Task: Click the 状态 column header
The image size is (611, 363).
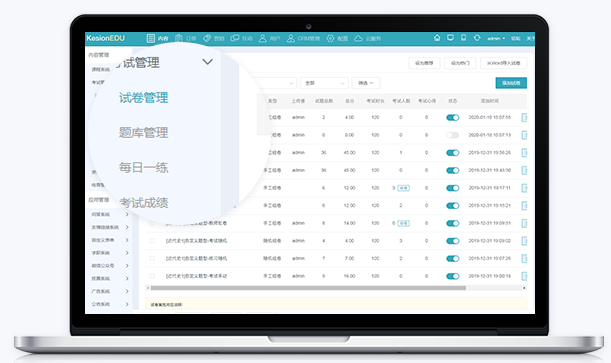Action: click(x=452, y=101)
